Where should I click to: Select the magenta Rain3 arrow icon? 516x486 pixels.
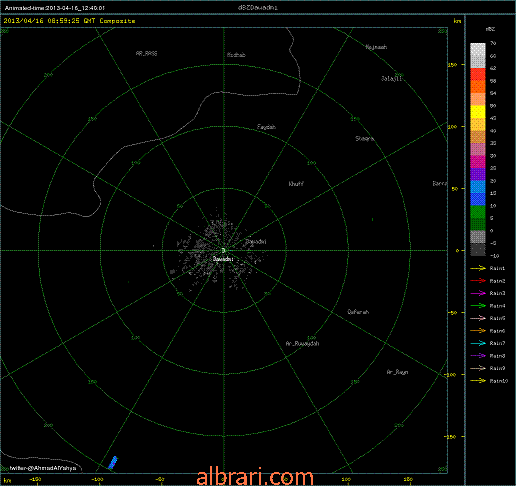478,293
